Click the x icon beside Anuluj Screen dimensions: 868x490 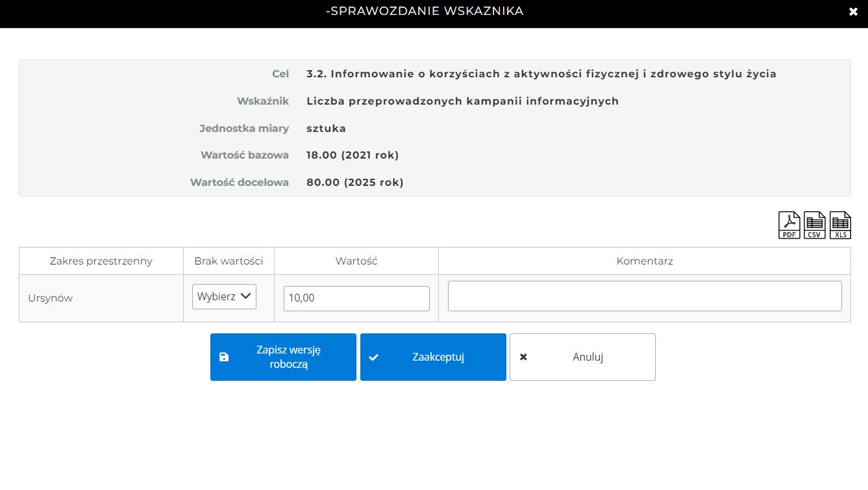523,357
